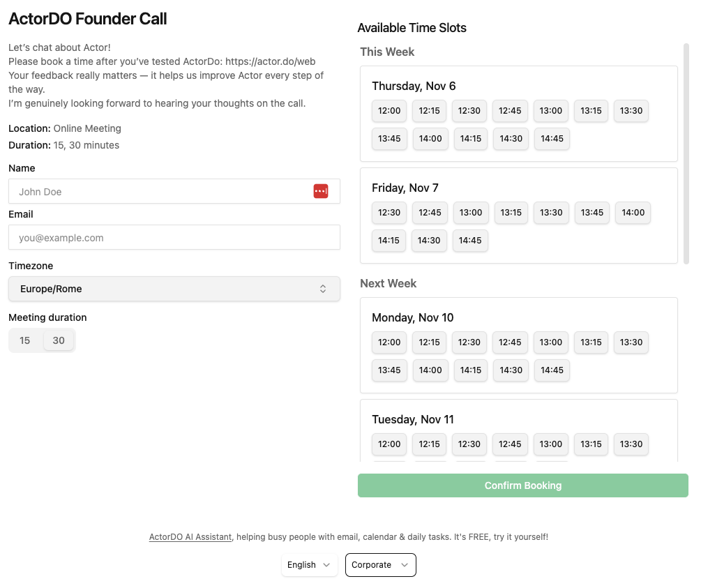
Task: Focus the Email input field
Action: [x=174, y=238]
